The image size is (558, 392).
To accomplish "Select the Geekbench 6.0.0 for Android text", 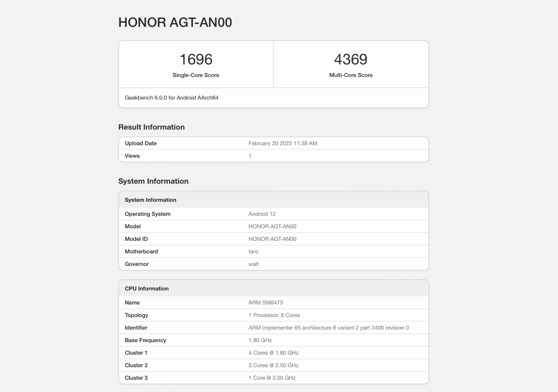I will 171,98.
